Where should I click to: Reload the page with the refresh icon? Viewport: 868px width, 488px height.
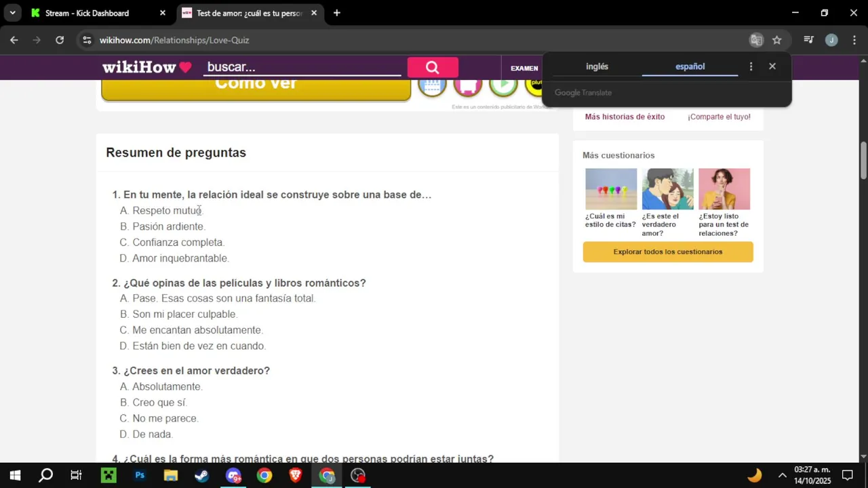[x=60, y=40]
